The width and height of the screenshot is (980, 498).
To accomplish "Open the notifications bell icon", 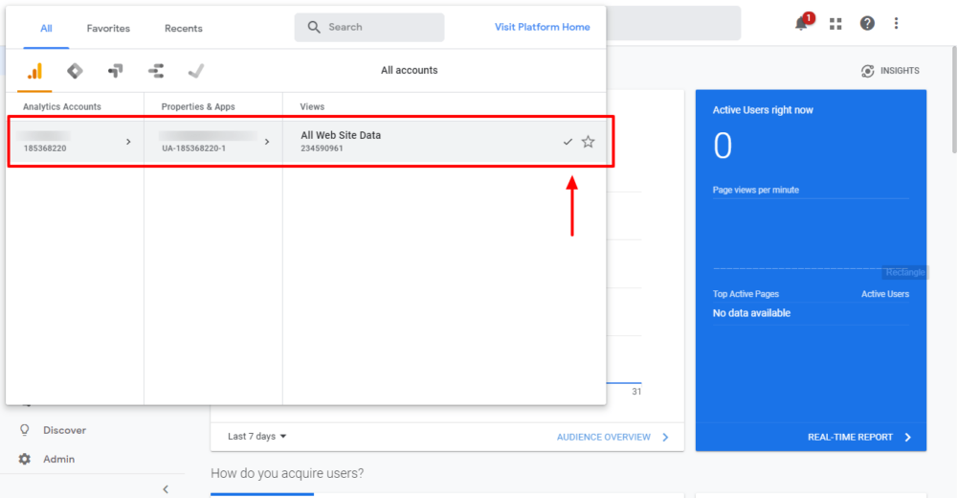I will click(x=802, y=24).
